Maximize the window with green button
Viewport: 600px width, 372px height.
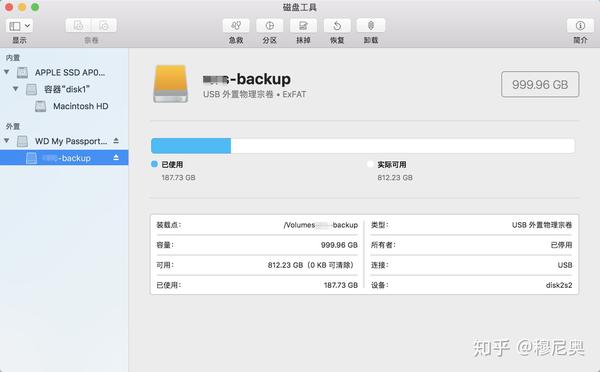(35, 7)
